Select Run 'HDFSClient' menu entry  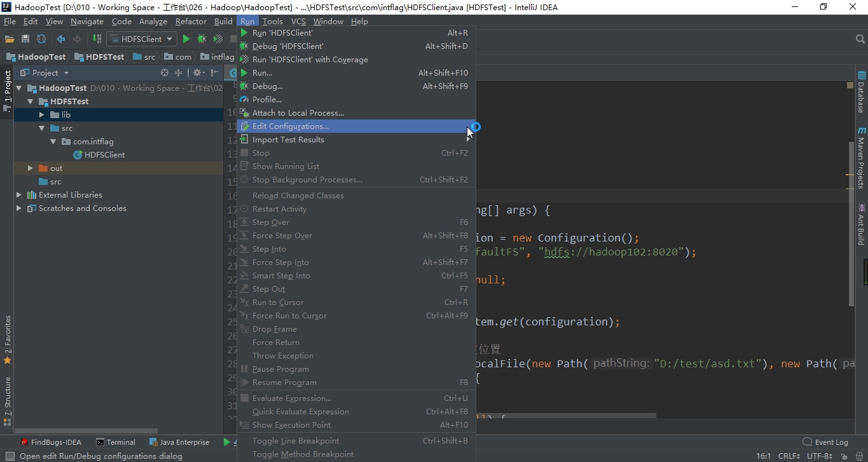[356, 33]
